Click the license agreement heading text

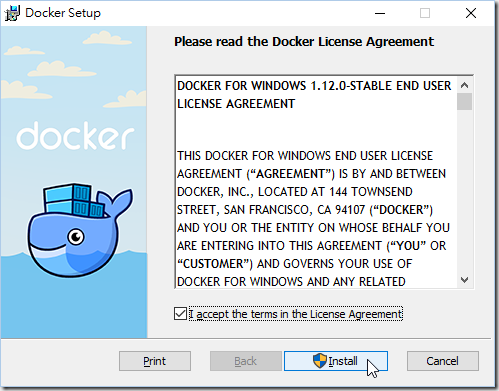click(x=304, y=42)
